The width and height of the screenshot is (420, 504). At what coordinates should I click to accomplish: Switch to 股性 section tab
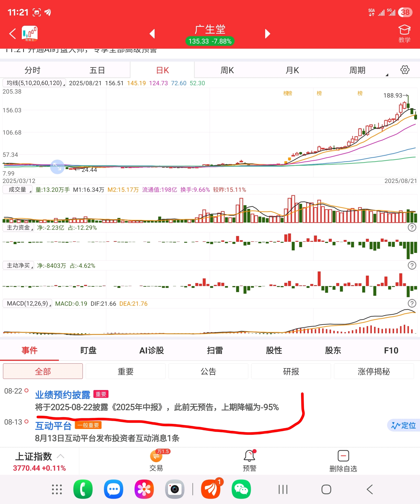tap(274, 350)
